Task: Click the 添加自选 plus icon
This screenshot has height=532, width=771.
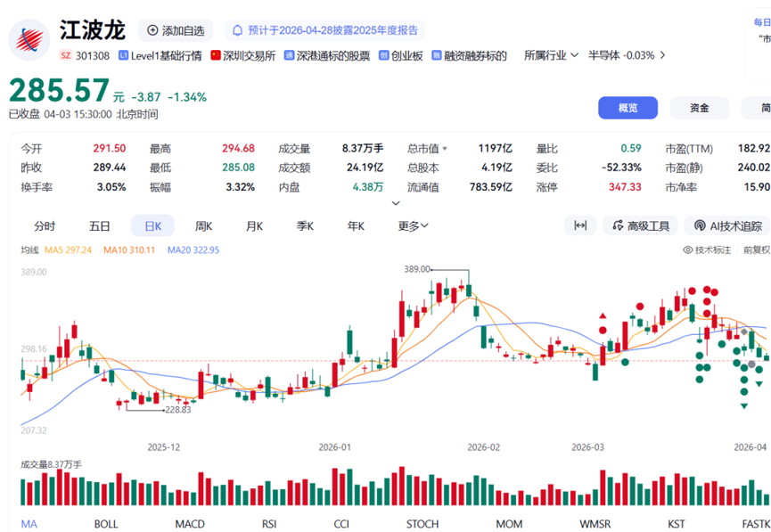Action: 152,30
